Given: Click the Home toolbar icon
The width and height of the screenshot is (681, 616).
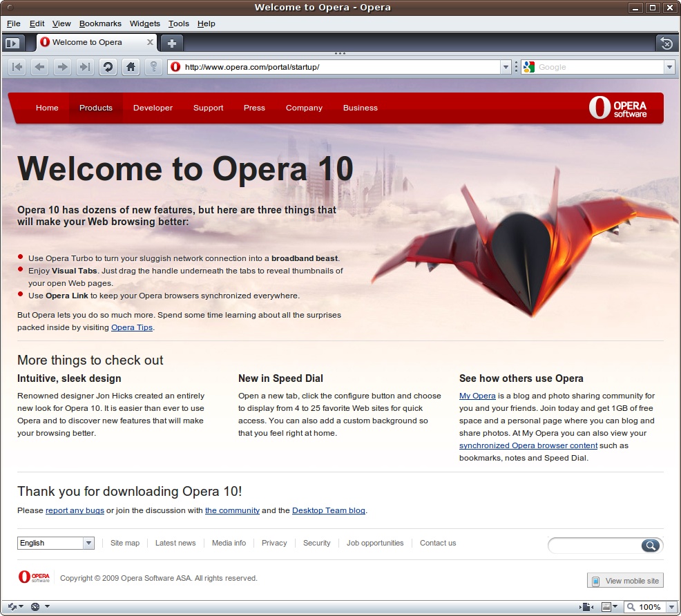Looking at the screenshot, I should pos(131,67).
